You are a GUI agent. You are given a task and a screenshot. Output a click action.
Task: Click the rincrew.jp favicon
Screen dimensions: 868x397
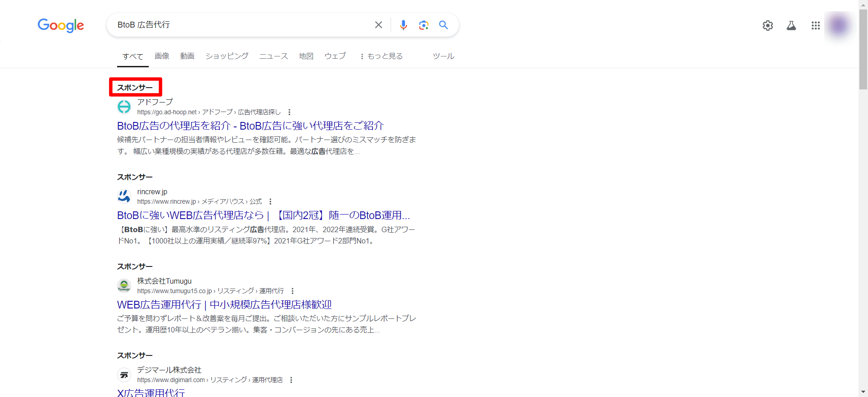click(x=124, y=196)
